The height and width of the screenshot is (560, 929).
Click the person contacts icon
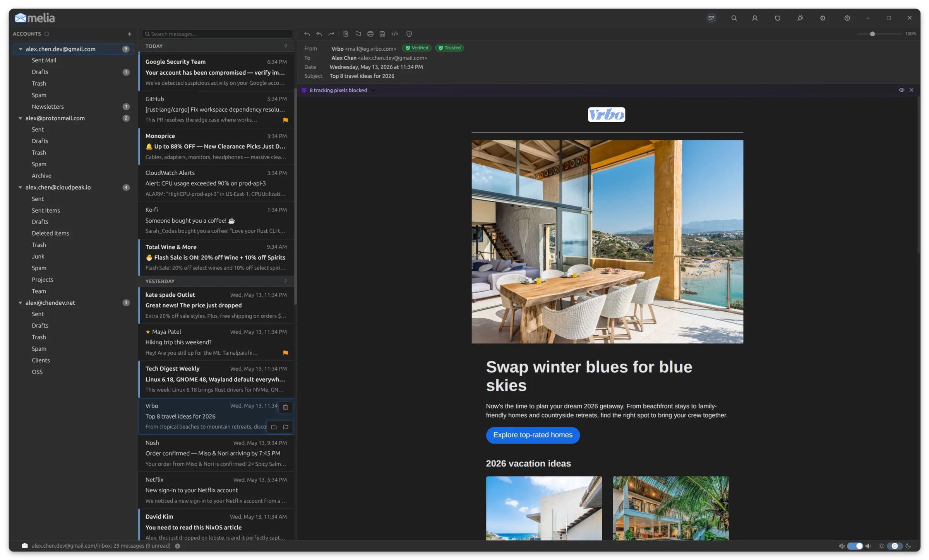click(x=755, y=18)
